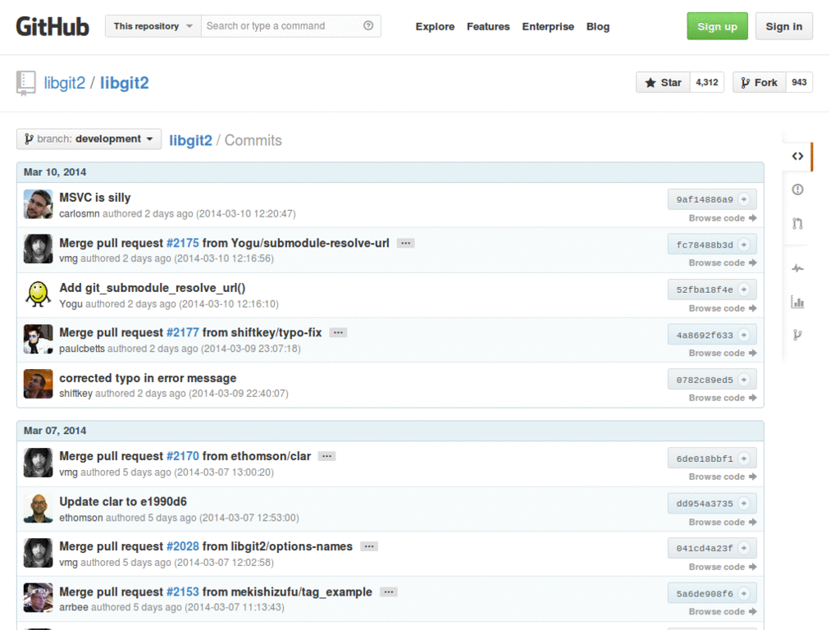Browse code for commit 5a6de908f6
The width and height of the screenshot is (840, 630).
point(723,612)
